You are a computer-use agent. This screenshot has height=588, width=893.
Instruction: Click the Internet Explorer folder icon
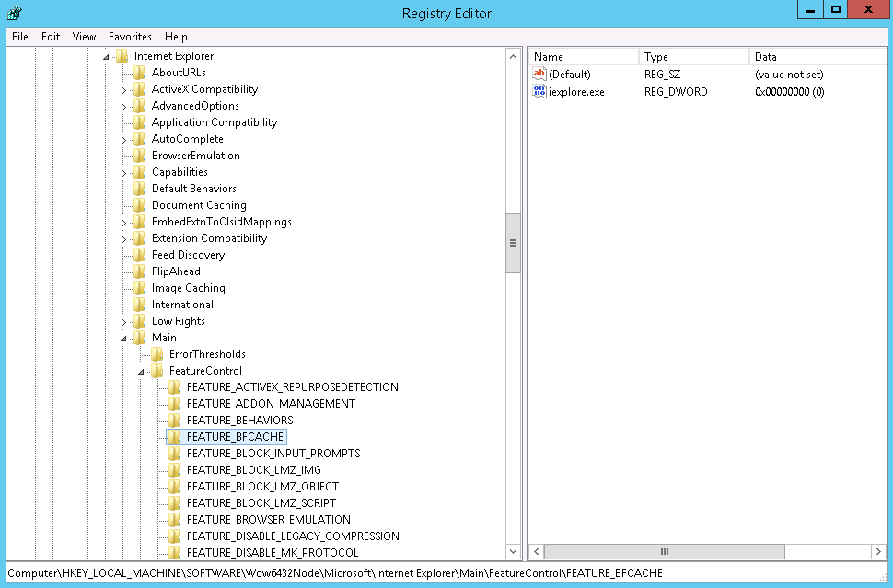(x=122, y=56)
